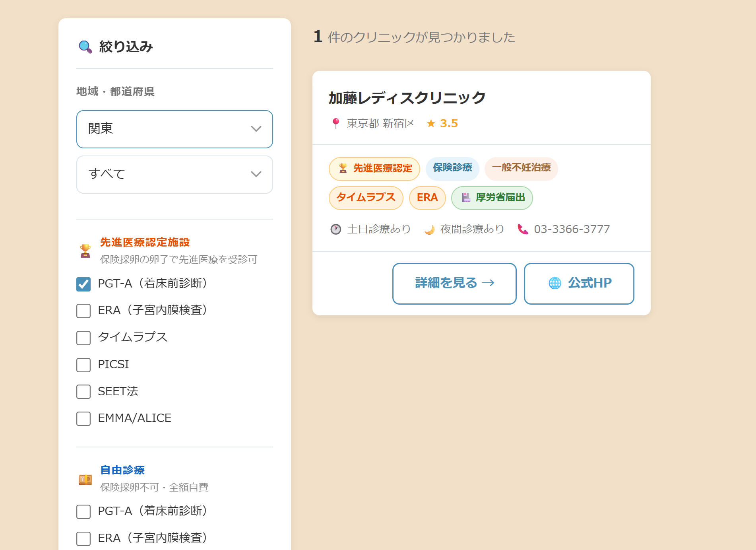
Task: Click the 保険採卵不可・全額自費 description text
Action: tap(154, 487)
